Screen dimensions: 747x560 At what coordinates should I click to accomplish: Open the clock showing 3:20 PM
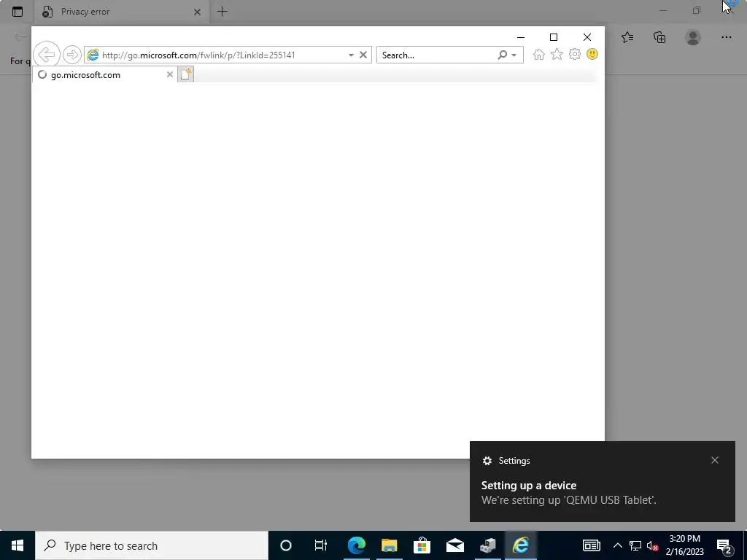click(685, 545)
